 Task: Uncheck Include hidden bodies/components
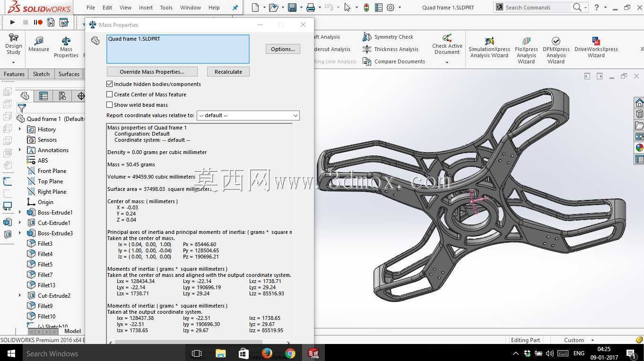click(109, 84)
